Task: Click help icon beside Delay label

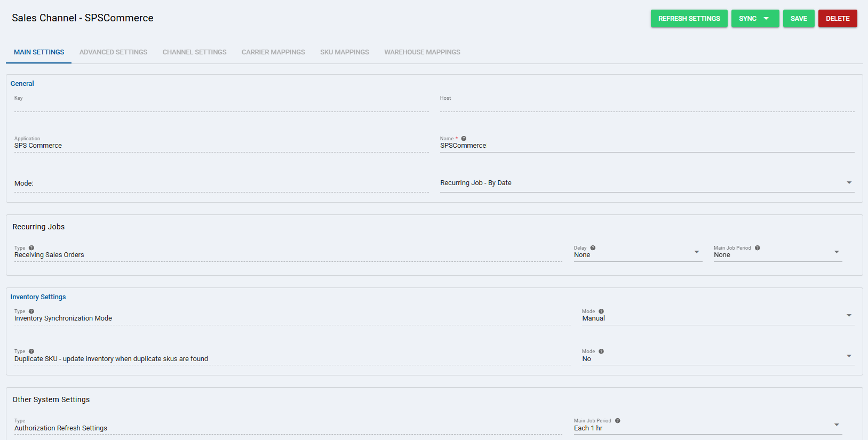Action: (x=593, y=248)
